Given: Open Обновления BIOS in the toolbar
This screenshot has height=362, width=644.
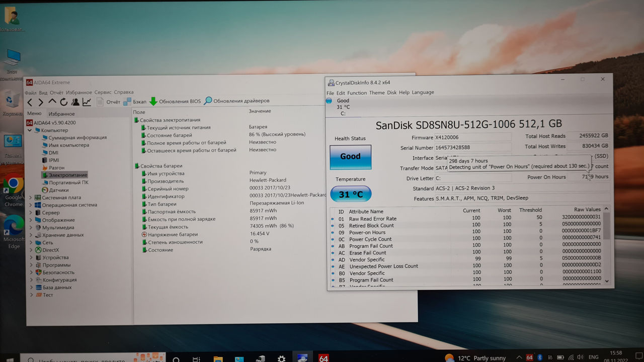Looking at the screenshot, I should point(176,101).
